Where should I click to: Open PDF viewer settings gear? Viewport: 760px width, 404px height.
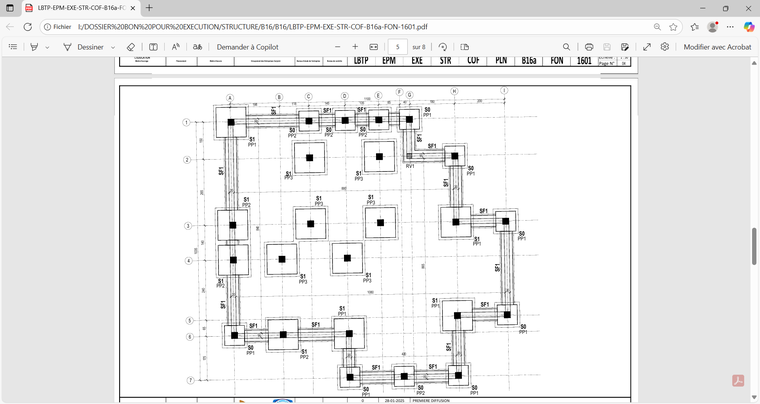[664, 47]
